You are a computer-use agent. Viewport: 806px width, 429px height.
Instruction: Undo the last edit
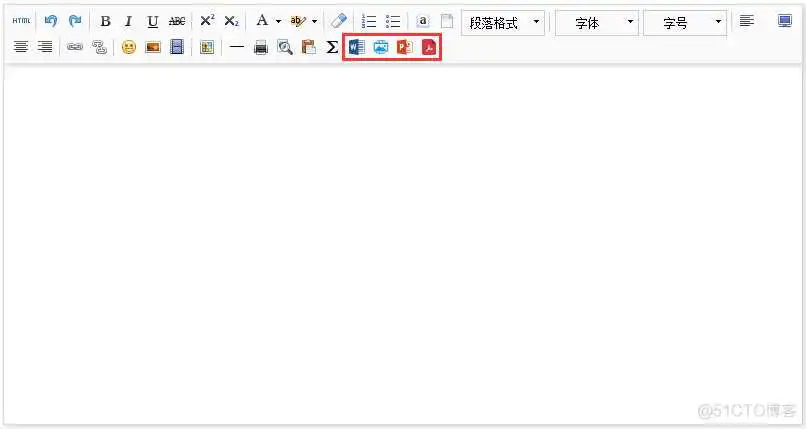(50, 21)
